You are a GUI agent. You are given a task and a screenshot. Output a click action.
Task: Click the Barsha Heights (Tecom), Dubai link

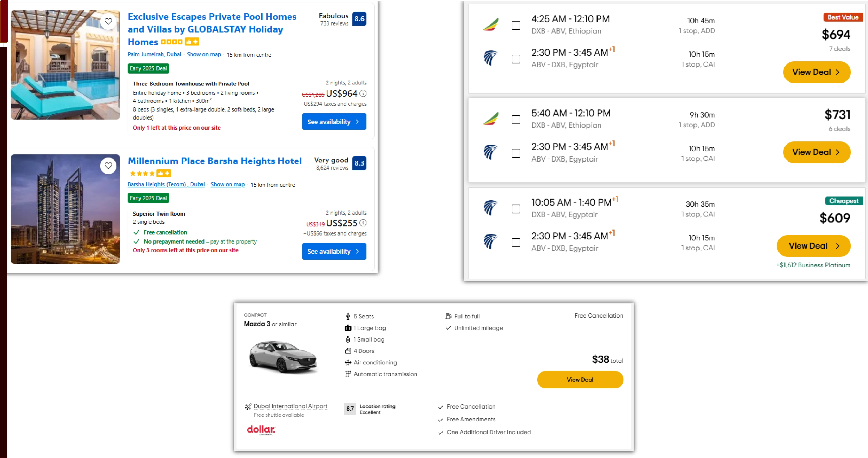click(x=166, y=184)
